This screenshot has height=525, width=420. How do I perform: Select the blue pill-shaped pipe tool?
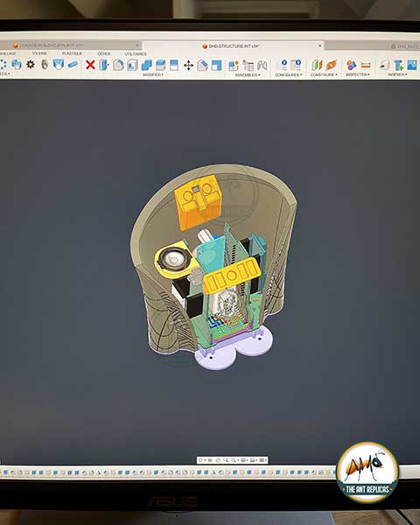(x=73, y=64)
